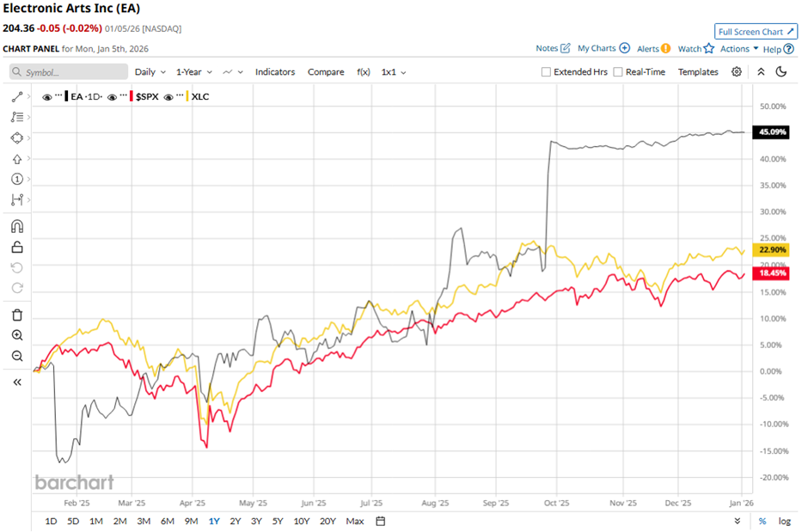
Task: Open the Indicators menu
Action: coord(275,72)
